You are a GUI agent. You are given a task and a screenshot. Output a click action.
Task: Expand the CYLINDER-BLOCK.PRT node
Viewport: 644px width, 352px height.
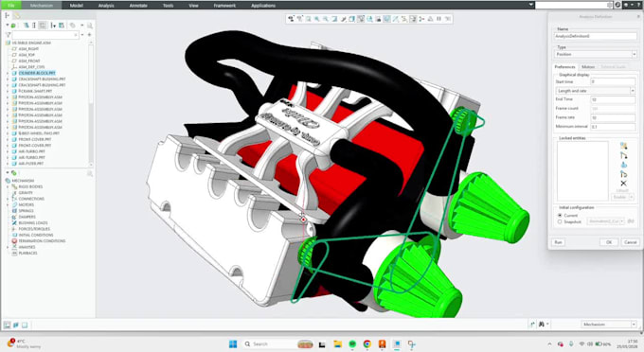coord(8,73)
